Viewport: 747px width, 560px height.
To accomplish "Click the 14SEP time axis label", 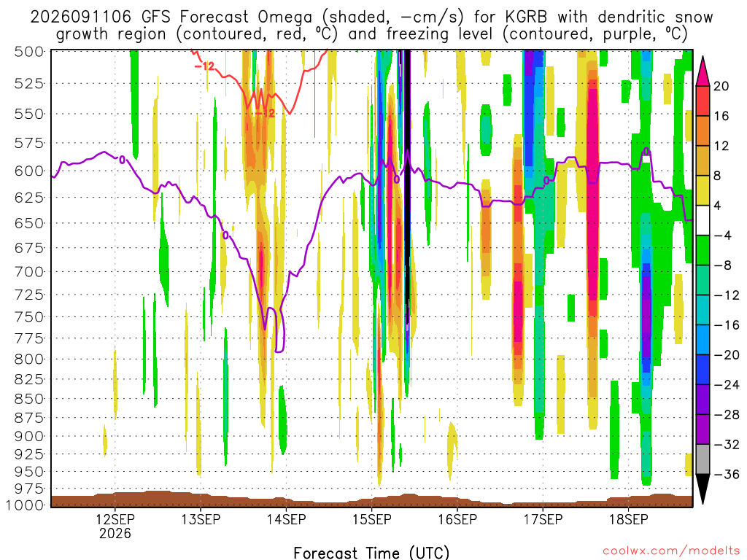I will click(286, 519).
